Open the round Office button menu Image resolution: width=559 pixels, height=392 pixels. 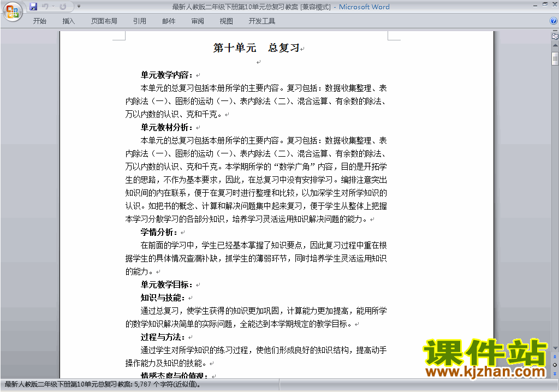13,11
